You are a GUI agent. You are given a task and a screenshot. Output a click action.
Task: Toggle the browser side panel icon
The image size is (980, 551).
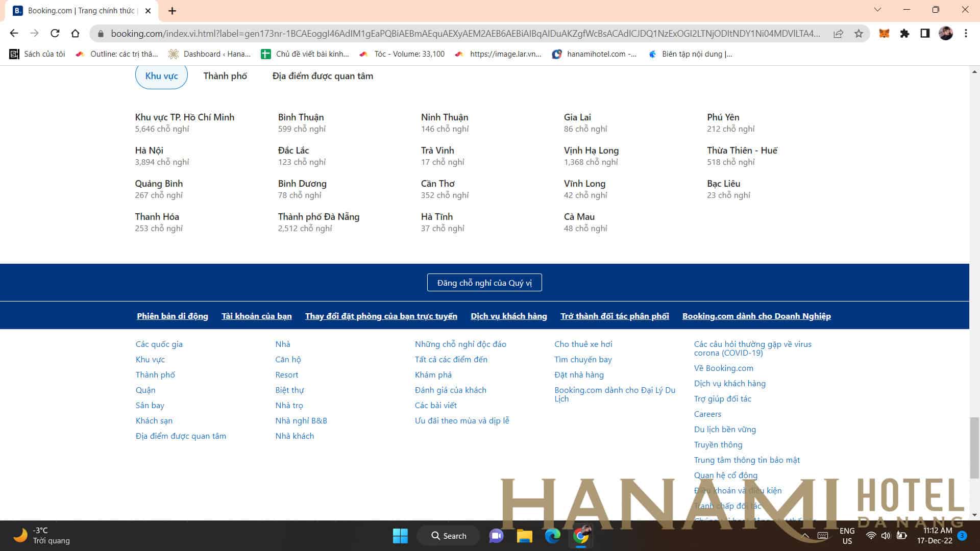point(924,34)
